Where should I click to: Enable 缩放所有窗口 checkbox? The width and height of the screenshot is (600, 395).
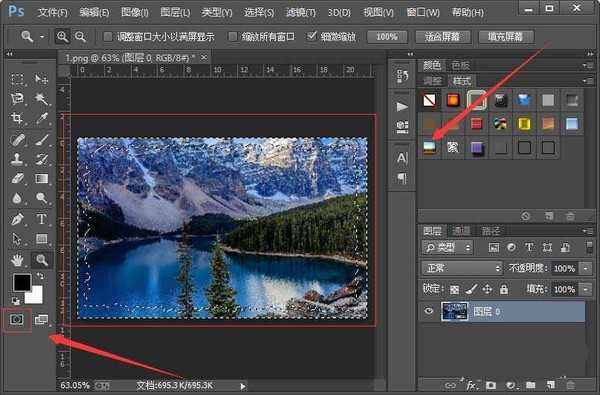(x=232, y=36)
